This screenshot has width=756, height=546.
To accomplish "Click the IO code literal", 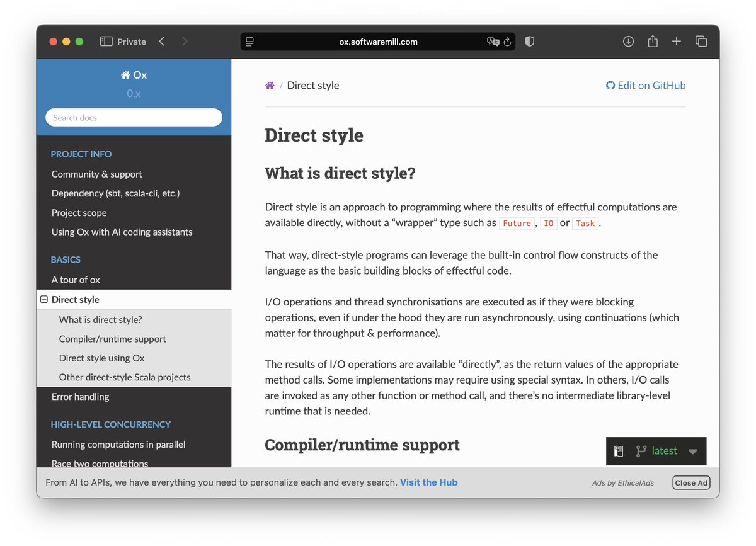I will click(x=549, y=224).
